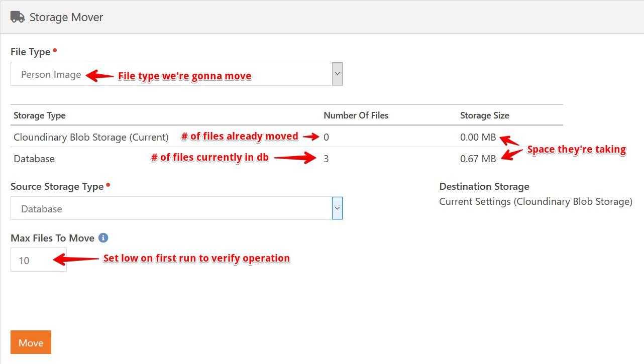Click the 0.67 MB storage size value
The height and width of the screenshot is (364, 644).
pyautogui.click(x=478, y=159)
